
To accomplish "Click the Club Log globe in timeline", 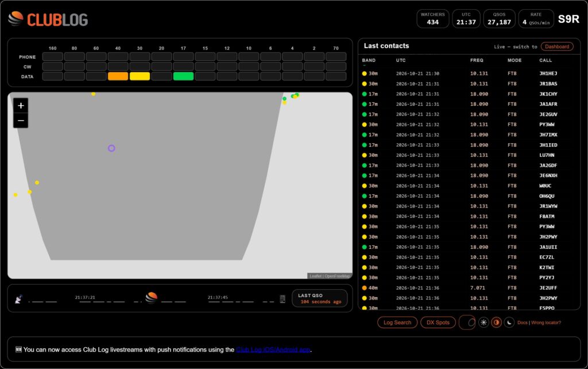I will click(x=152, y=297).
